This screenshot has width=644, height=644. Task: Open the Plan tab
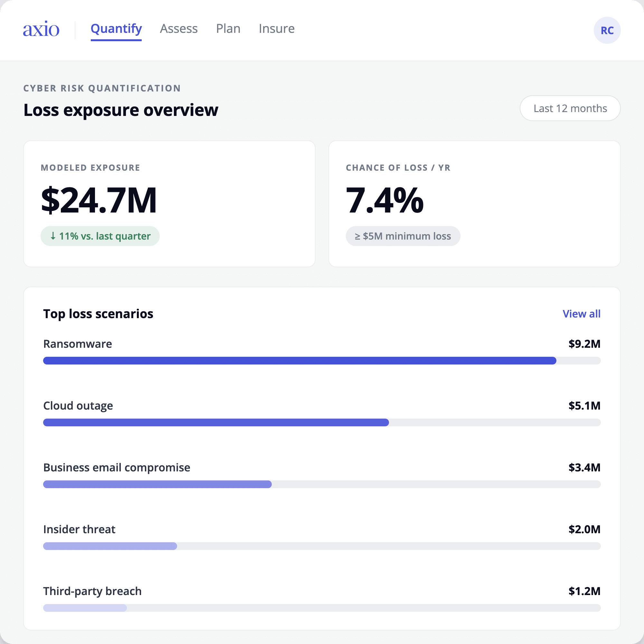pos(228,29)
